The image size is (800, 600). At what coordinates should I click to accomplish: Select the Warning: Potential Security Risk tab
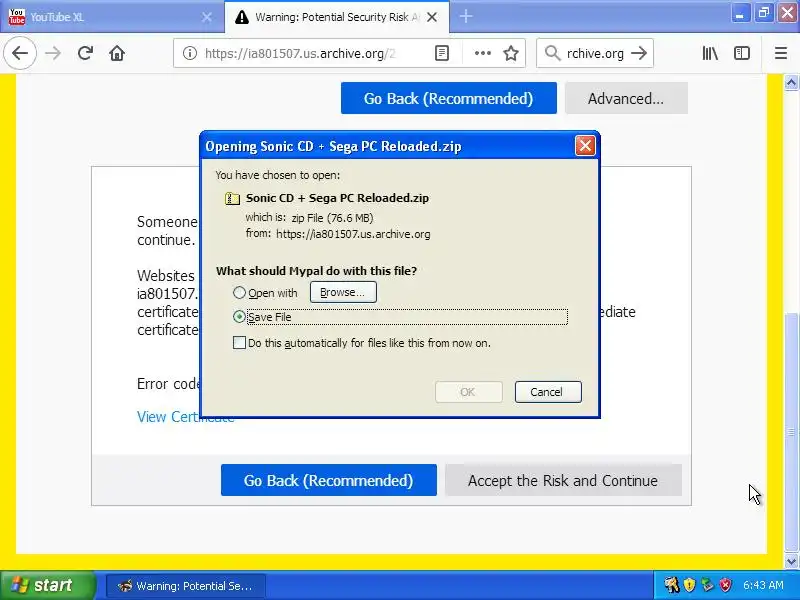click(x=337, y=17)
